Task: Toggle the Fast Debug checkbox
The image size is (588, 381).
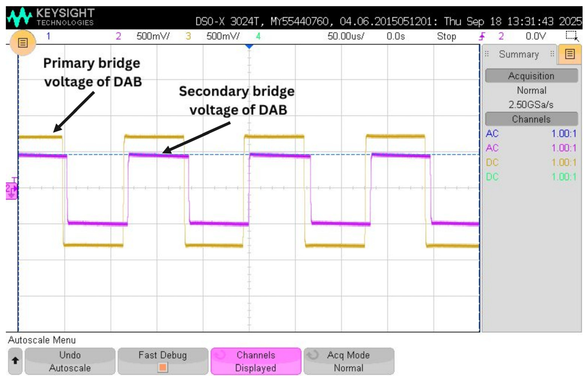Action: [x=163, y=367]
